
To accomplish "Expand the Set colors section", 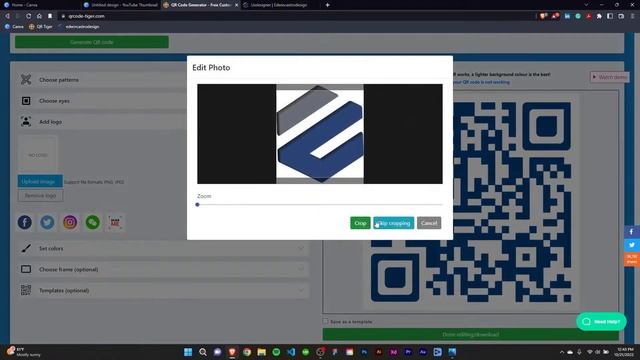I will point(163,248).
